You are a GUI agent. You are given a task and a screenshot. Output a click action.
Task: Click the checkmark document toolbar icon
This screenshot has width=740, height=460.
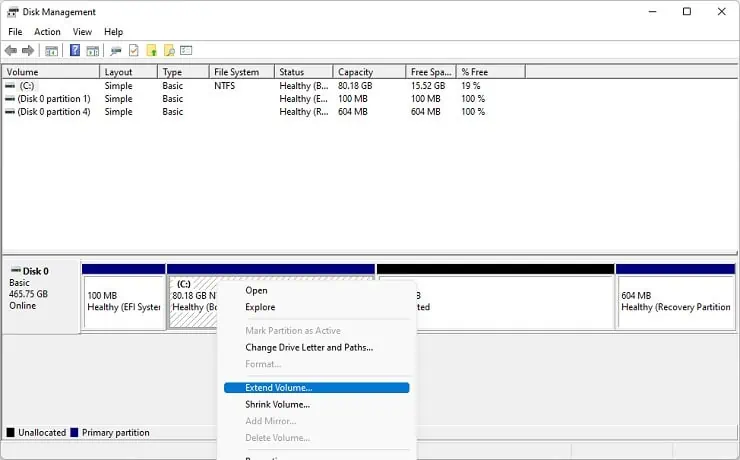point(134,51)
